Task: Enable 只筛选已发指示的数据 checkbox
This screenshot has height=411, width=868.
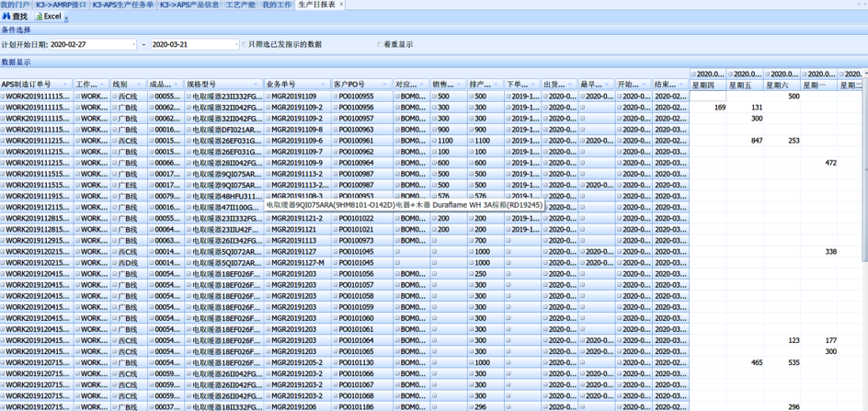Action: pos(244,44)
